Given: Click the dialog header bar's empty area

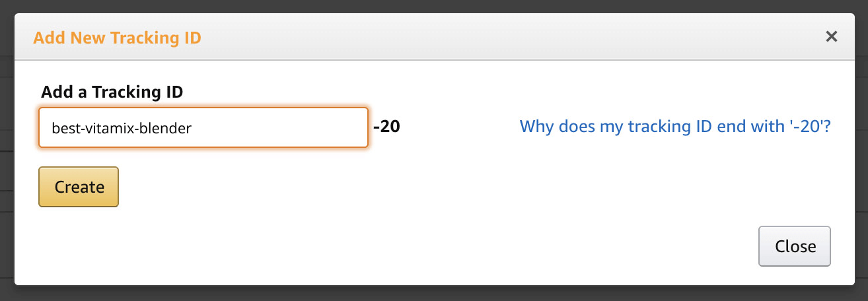Looking at the screenshot, I should pyautogui.click(x=495, y=38).
